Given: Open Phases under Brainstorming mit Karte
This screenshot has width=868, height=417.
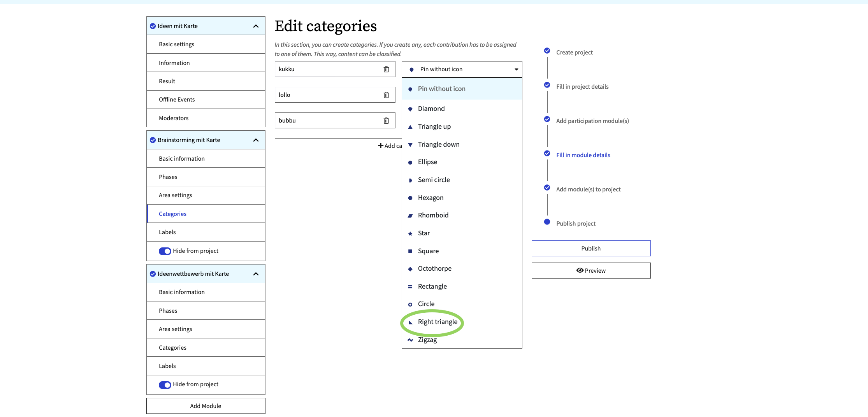Looking at the screenshot, I should tap(206, 177).
